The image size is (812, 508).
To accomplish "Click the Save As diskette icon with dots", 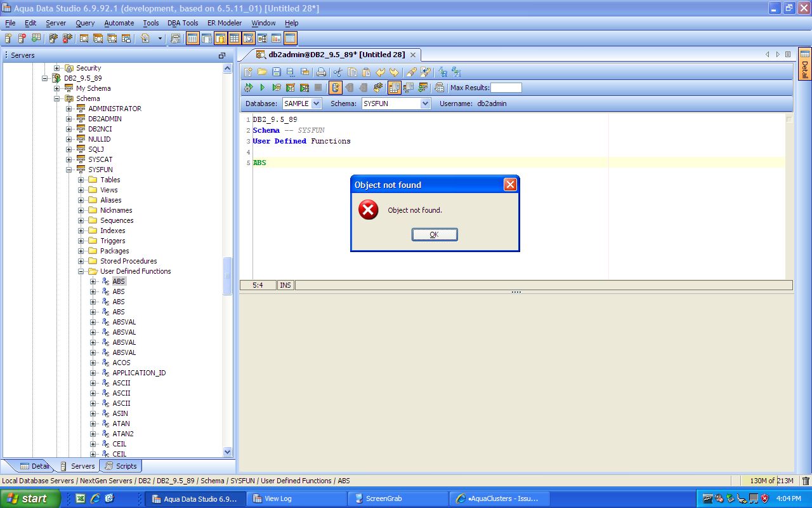I will (290, 72).
